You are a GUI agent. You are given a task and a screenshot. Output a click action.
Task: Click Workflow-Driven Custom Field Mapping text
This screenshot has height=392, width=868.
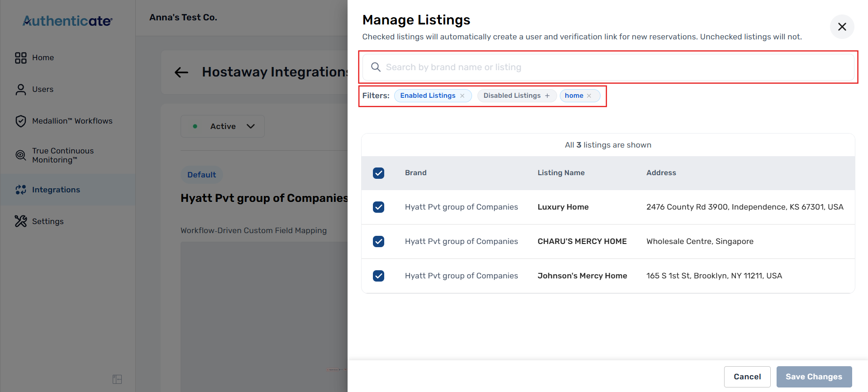[x=253, y=230]
